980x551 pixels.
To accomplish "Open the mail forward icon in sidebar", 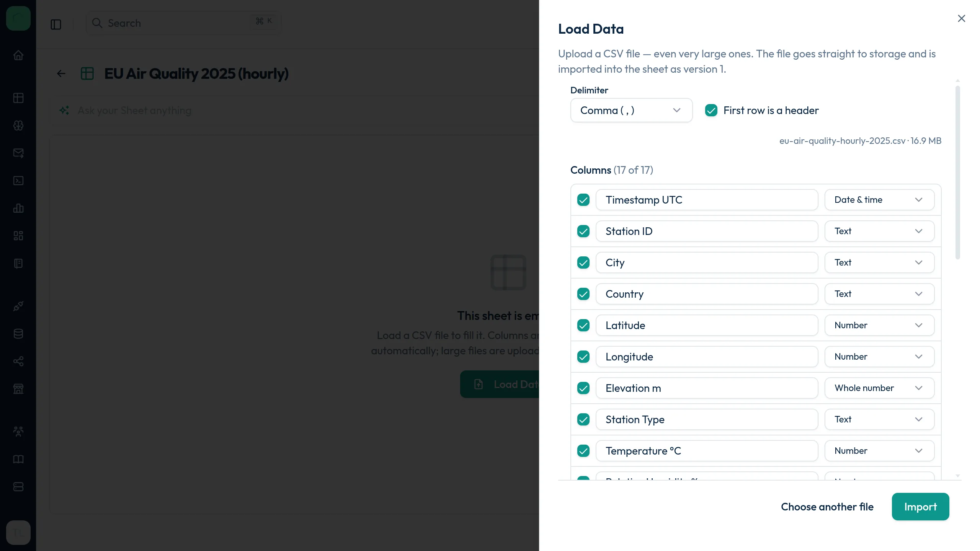I will pos(18,153).
